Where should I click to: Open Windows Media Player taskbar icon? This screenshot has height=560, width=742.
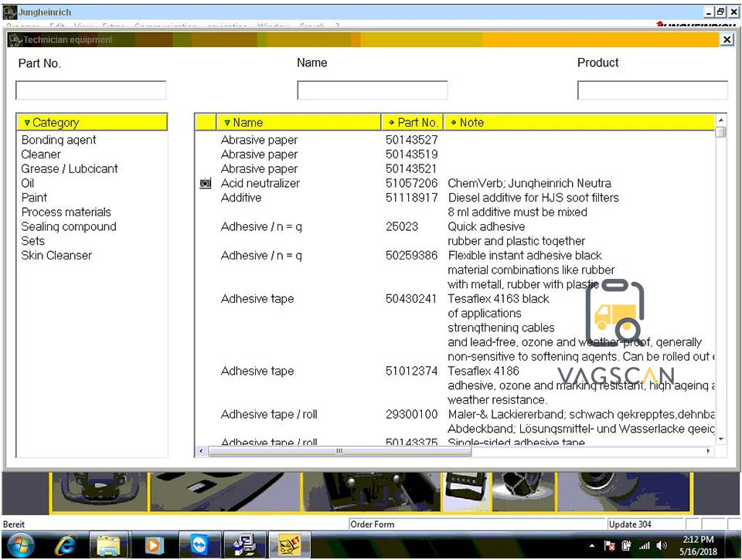pos(153,545)
